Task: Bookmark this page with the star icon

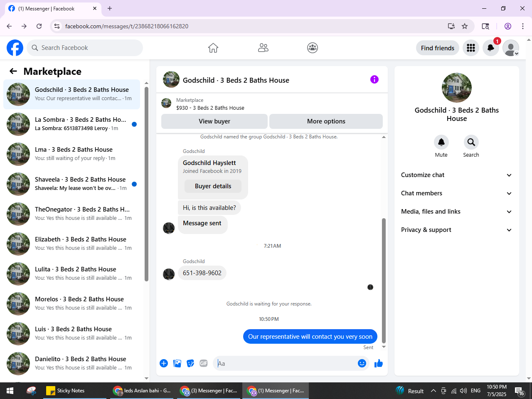Action: [x=465, y=26]
